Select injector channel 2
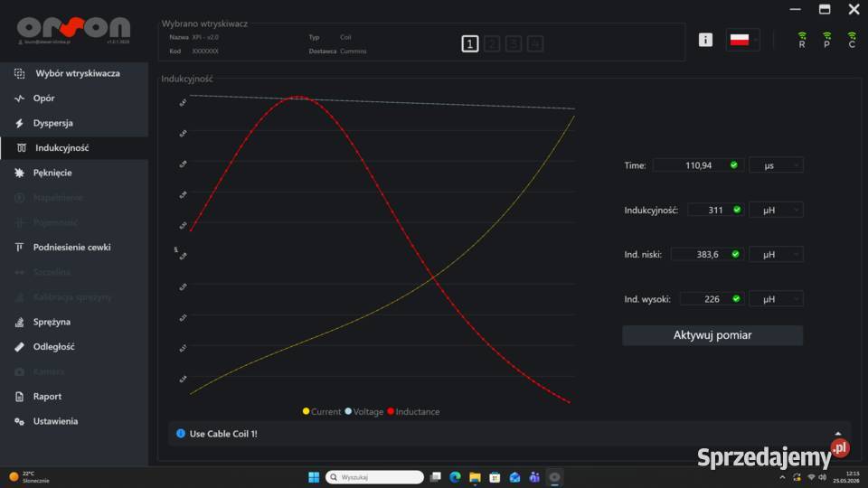 pyautogui.click(x=492, y=43)
